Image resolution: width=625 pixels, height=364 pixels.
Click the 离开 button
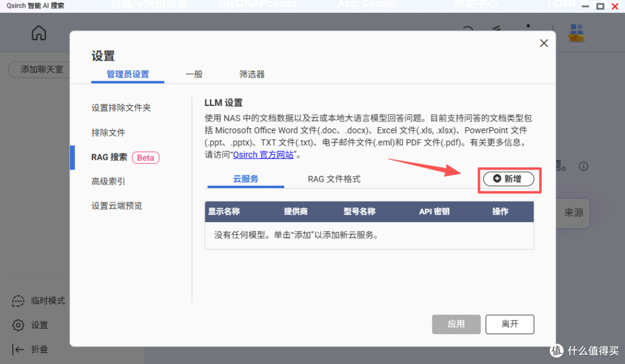[x=510, y=324]
